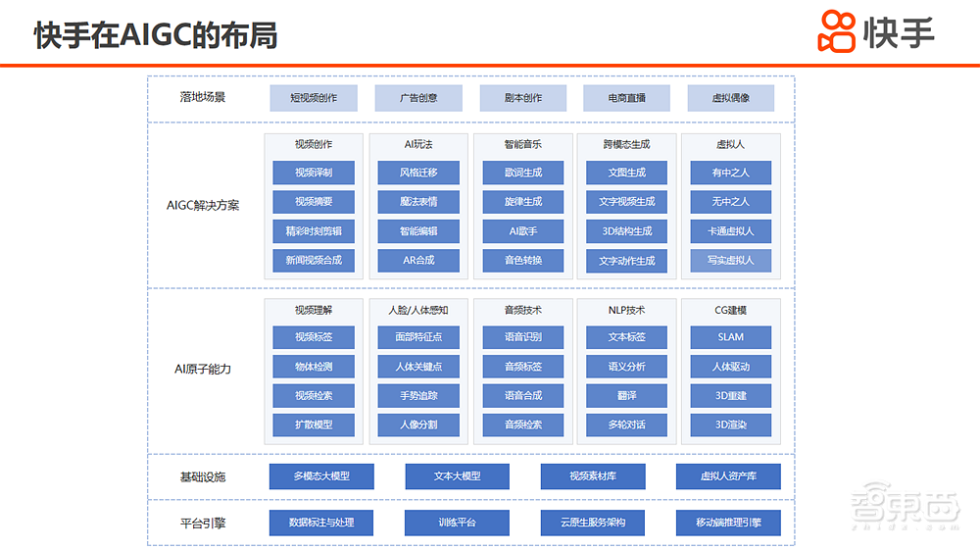980x549 pixels.
Task: Click the 视频检索 box
Action: click(x=314, y=396)
